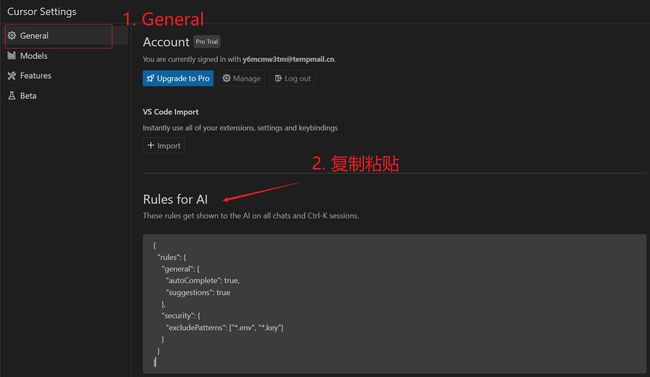The height and width of the screenshot is (377, 650).
Task: Click the 'Instantly use all of your extensions' text
Action: click(x=240, y=128)
